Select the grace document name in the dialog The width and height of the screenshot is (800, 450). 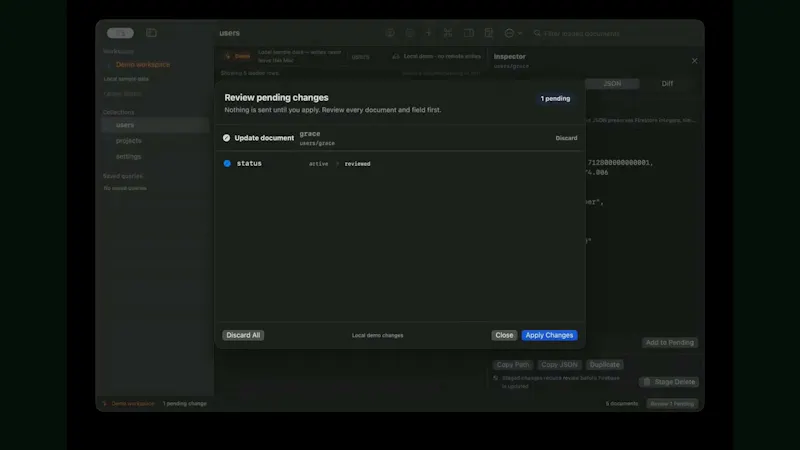point(310,134)
